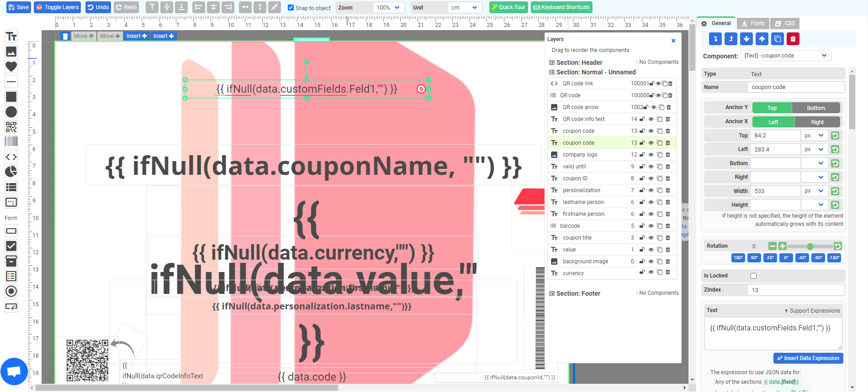Collapse Section: Footer in Layers
This screenshot has height=392, width=868.
tap(552, 293)
